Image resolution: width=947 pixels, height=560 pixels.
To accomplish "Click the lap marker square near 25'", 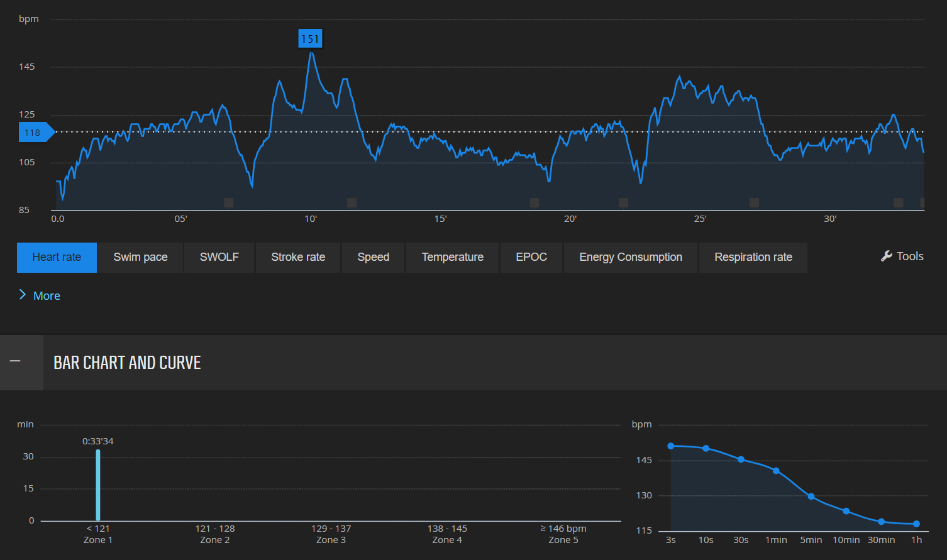I will coord(754,202).
